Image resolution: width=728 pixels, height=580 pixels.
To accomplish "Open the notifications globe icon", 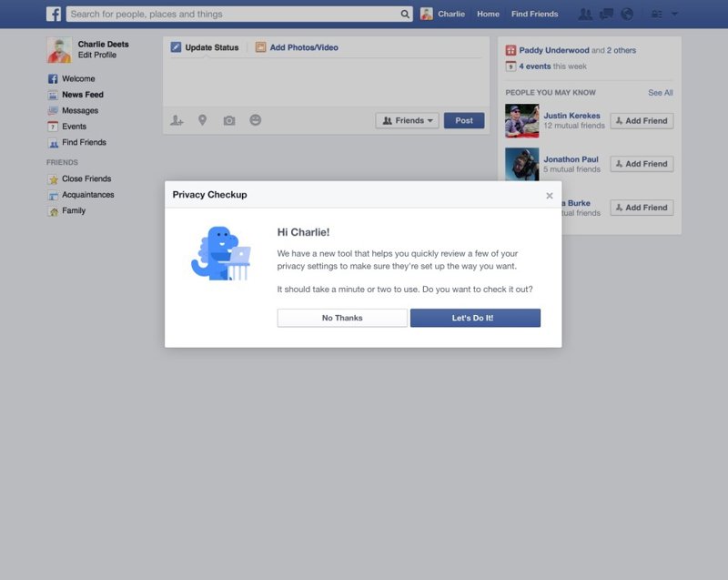I will (627, 14).
